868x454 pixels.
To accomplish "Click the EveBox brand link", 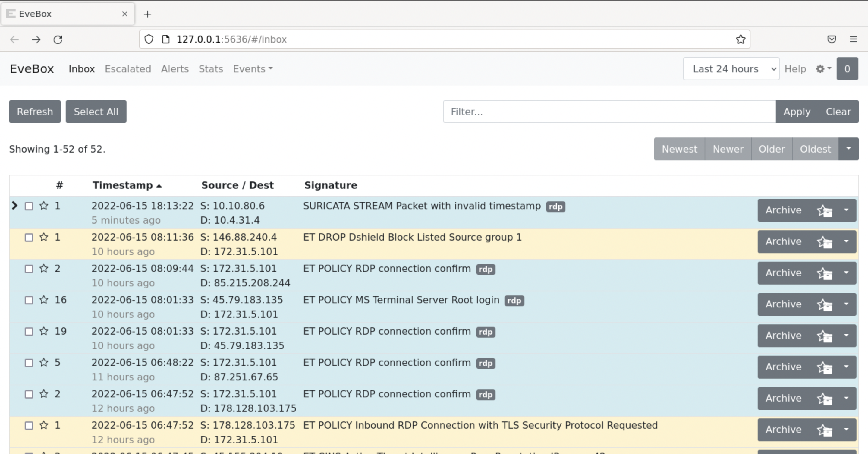I will (32, 69).
